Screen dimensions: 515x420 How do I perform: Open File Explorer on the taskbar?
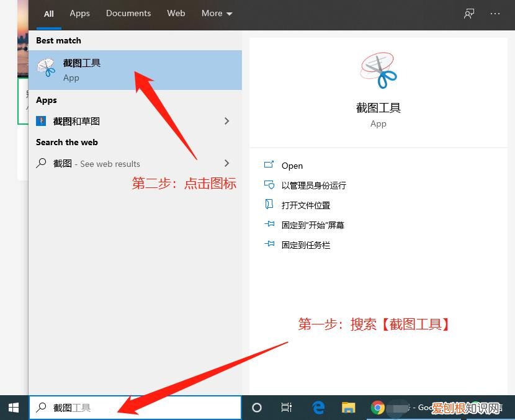[348, 408]
